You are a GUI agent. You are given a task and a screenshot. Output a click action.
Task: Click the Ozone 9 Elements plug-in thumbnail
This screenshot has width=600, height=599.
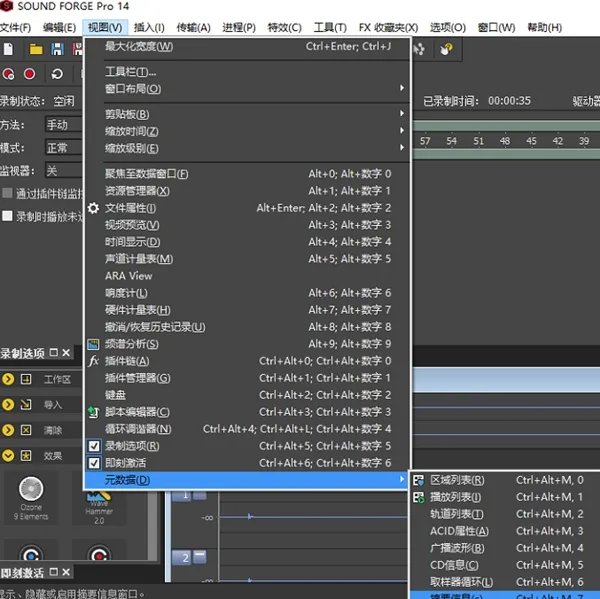click(31, 498)
